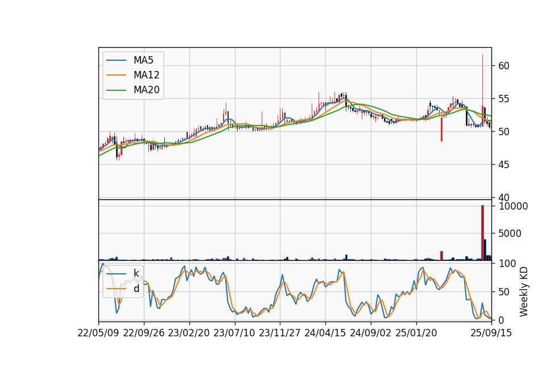The image size is (546, 392).
Task: Click the price axis label 60
Action: [x=503, y=66]
